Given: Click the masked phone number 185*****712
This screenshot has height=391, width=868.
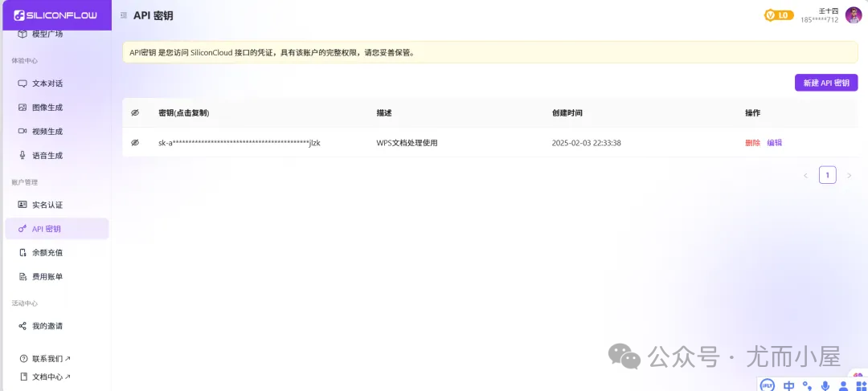Looking at the screenshot, I should [x=819, y=20].
